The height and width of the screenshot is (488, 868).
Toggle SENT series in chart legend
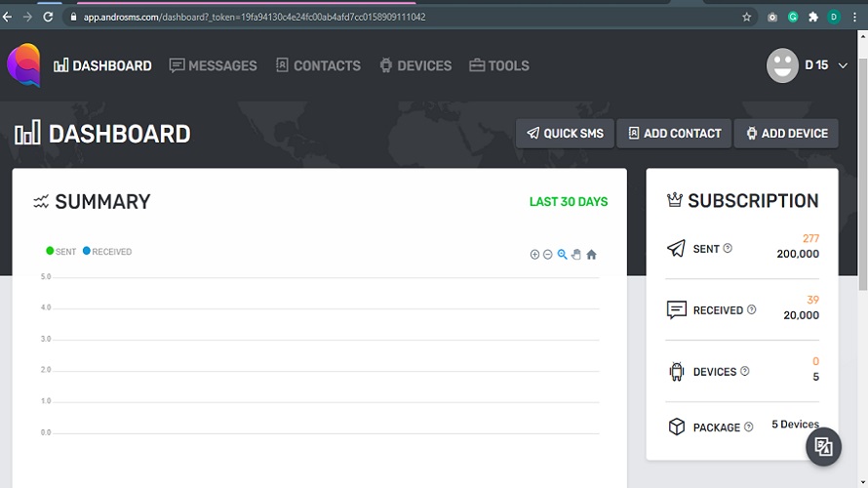(60, 252)
